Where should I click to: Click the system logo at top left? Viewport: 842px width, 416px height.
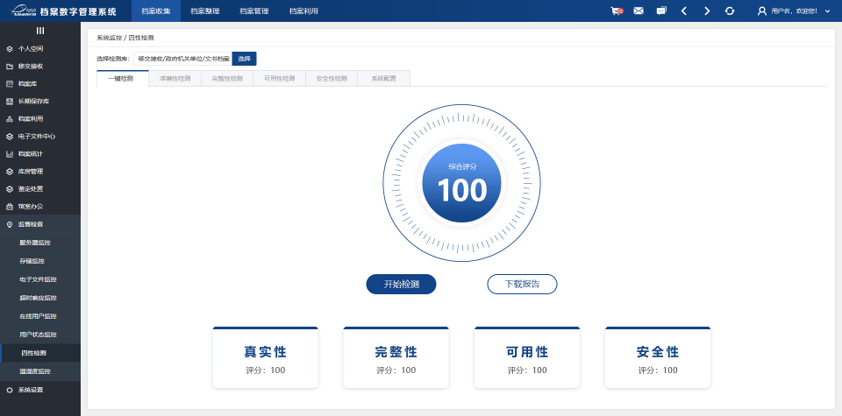tap(22, 11)
